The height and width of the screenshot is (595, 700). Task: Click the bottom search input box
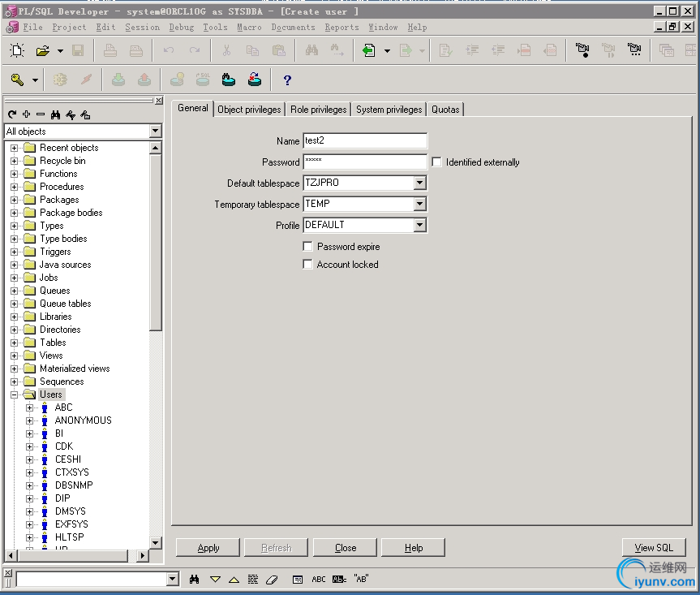click(x=92, y=580)
